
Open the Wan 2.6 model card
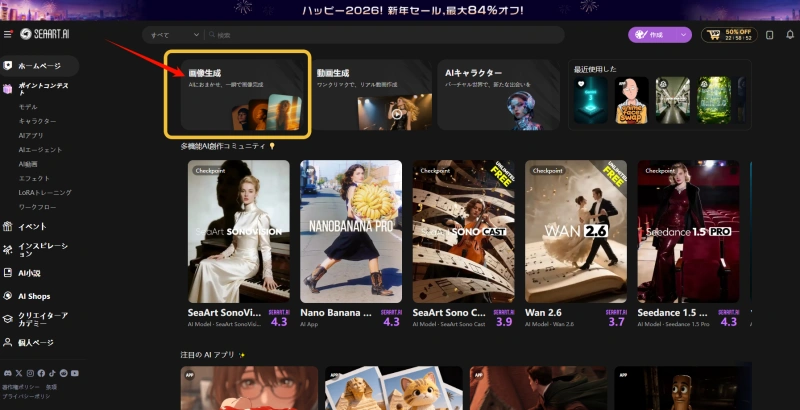576,232
